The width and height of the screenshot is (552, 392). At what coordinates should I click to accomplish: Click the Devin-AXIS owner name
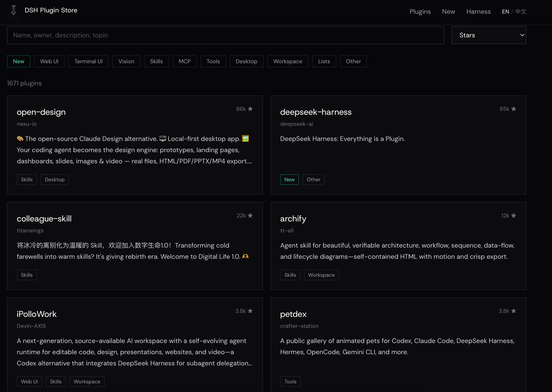[x=31, y=326]
